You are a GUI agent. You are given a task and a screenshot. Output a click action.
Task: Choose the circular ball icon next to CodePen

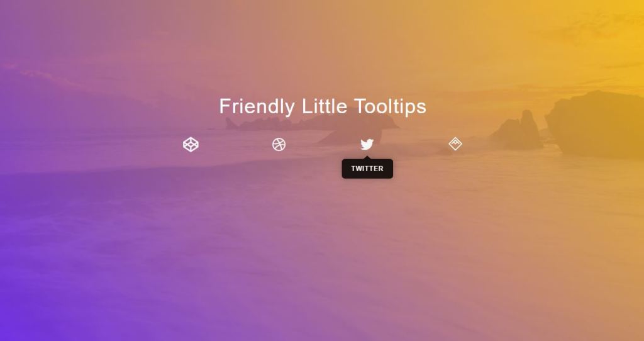[279, 145]
